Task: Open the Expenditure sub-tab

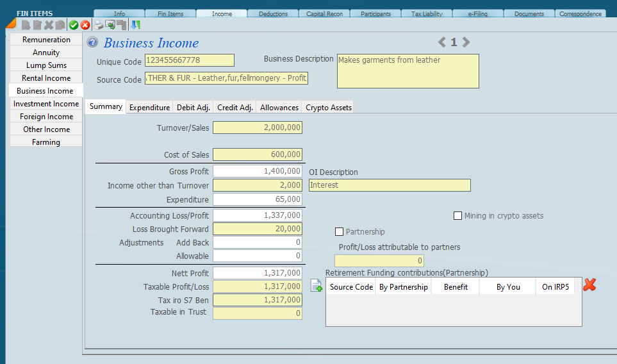Action: (149, 108)
